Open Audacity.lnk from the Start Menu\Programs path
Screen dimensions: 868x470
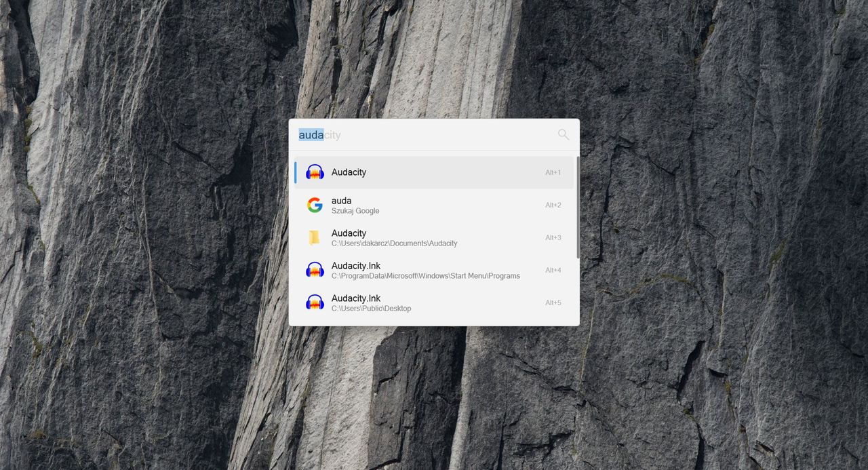click(434, 270)
